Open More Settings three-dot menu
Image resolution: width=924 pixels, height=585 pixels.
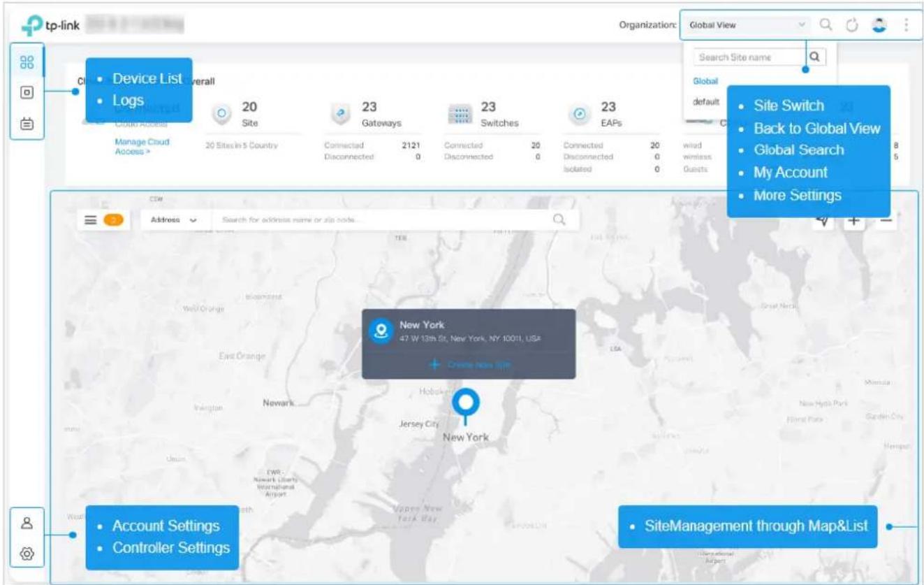point(907,24)
